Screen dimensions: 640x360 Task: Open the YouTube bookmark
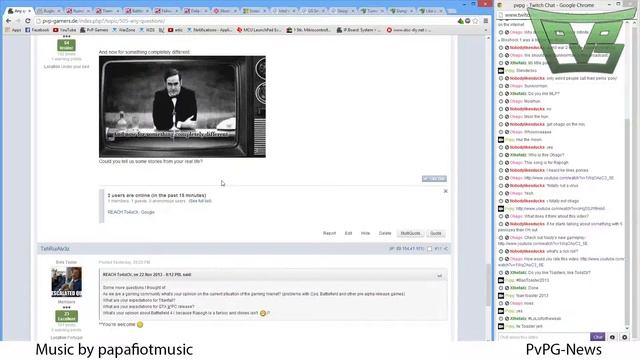64,30
